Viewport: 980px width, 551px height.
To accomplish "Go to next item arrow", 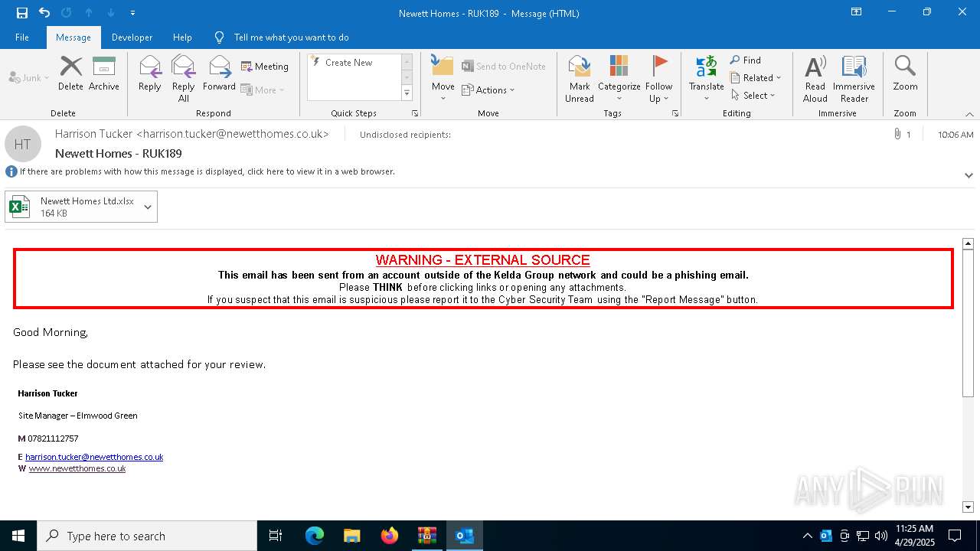I will [111, 13].
